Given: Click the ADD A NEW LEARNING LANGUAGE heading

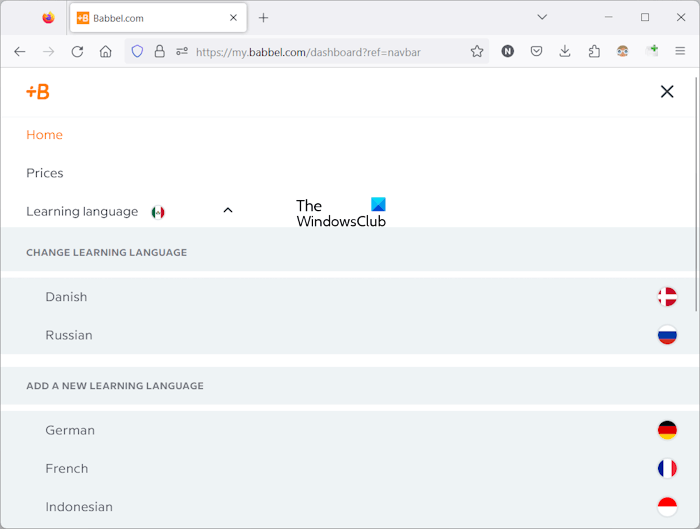Looking at the screenshot, I should (115, 386).
